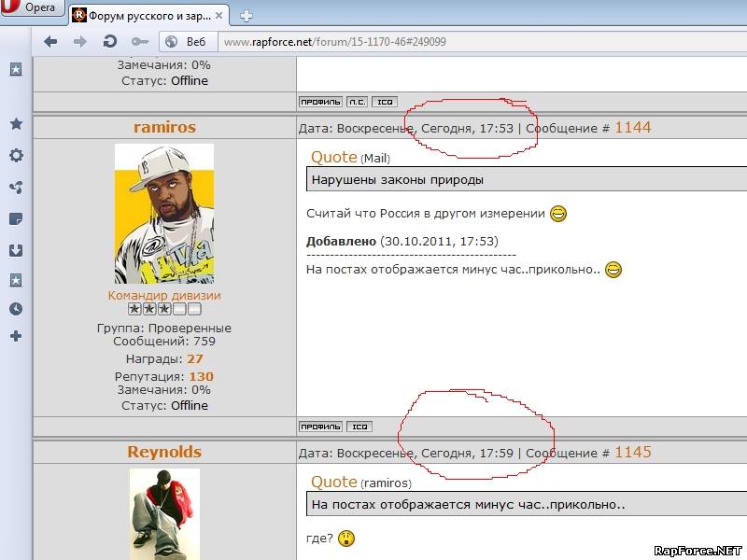This screenshot has height=560, width=747.
Task: Click ramiros Статус: Offline text
Action: [x=164, y=406]
